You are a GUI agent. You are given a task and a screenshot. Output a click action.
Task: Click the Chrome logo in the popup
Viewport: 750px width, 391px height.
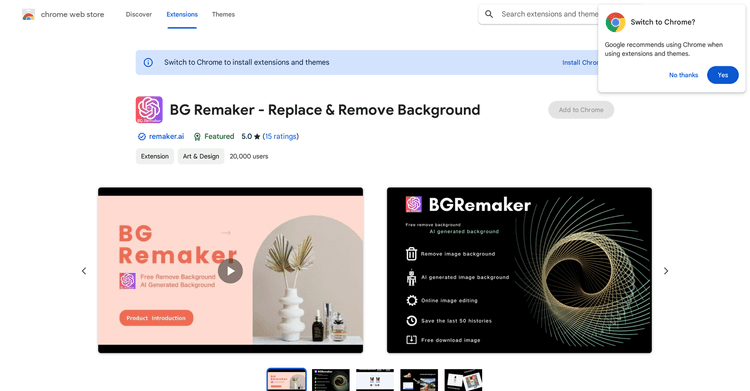click(616, 22)
